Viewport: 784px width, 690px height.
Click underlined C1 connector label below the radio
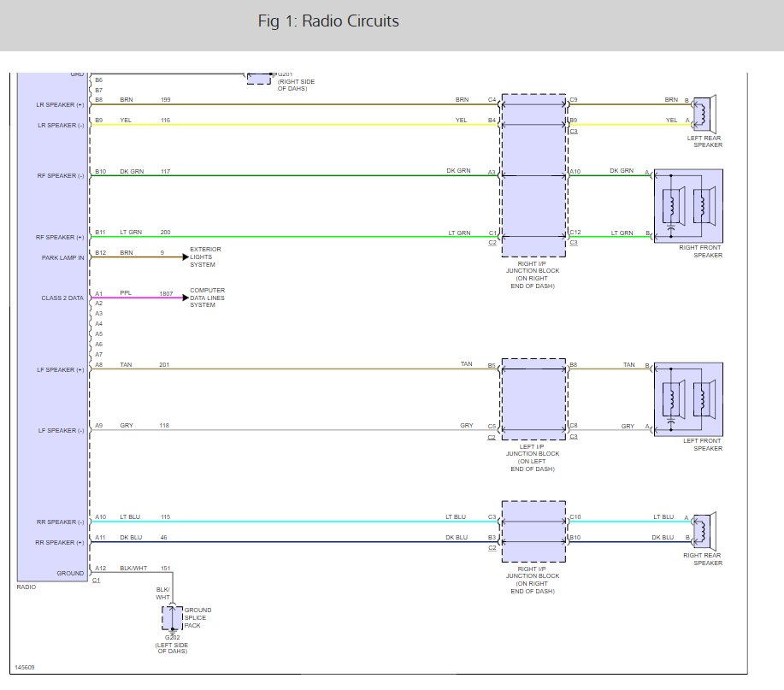coord(96,581)
